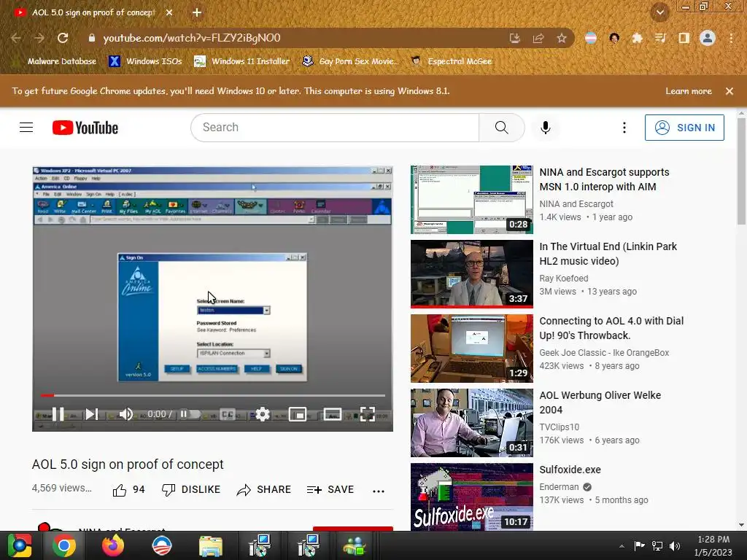Open the Chrome three-dot menu

click(731, 38)
